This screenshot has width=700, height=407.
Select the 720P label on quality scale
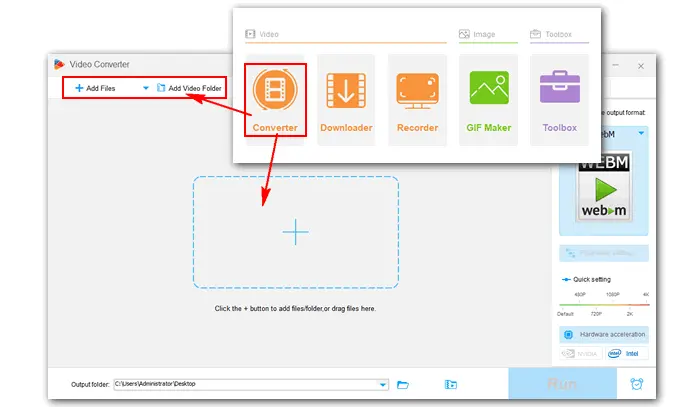(596, 314)
